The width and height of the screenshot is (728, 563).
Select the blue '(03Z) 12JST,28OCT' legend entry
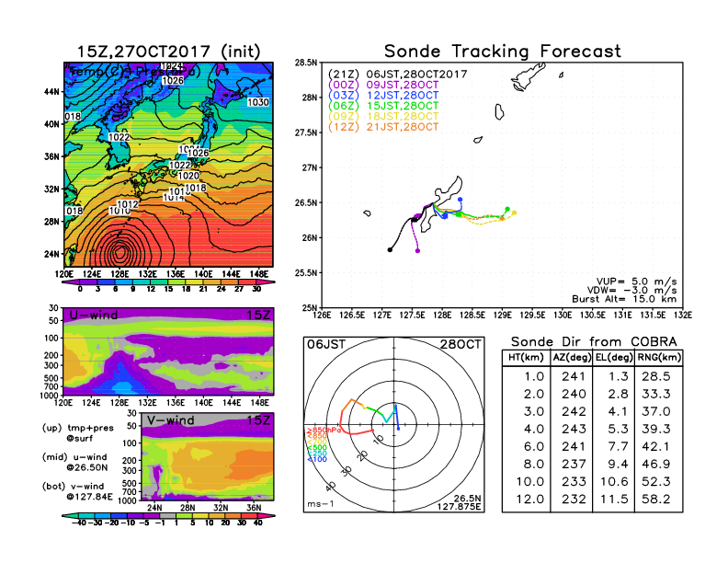click(383, 96)
